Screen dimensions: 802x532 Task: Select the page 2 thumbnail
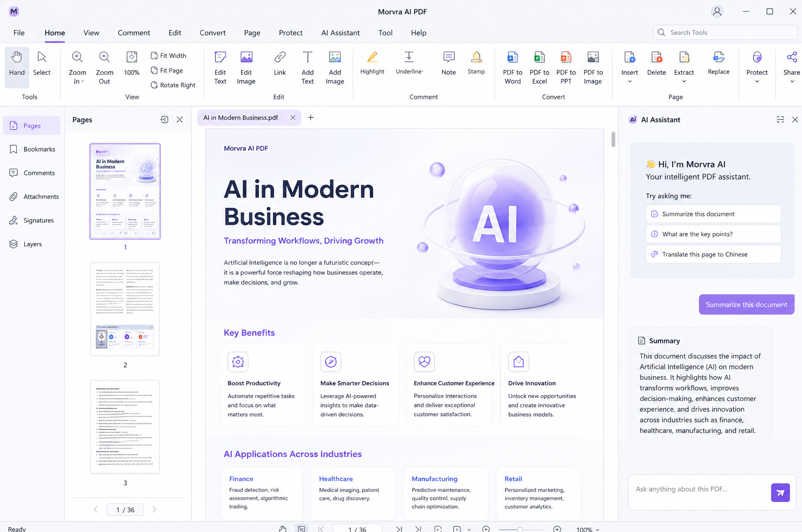[125, 309]
